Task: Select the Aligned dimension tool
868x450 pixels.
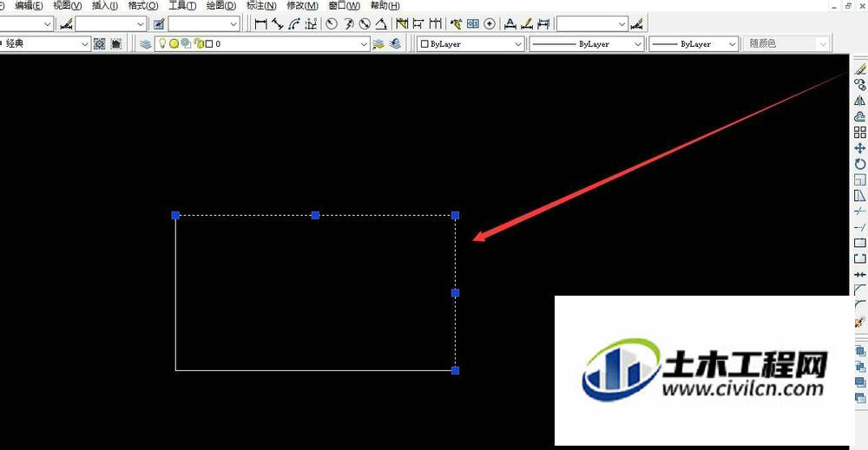Action: pyautogui.click(x=278, y=23)
